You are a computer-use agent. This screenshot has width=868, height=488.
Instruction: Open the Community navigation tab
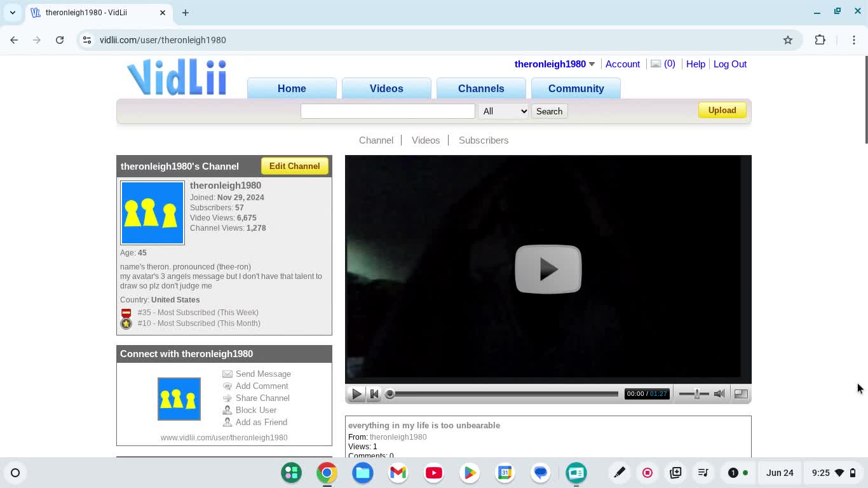(x=576, y=88)
